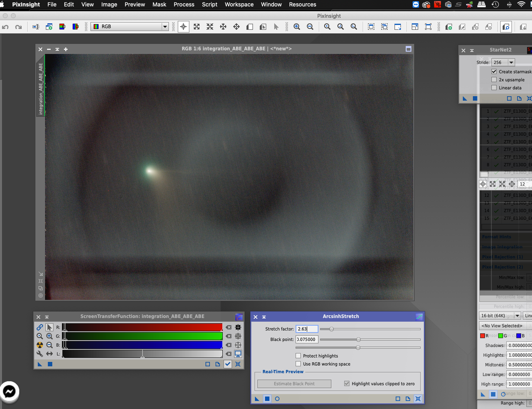Screen dimensions: 532x409
Task: Click the STF Track View checkmark icon
Action: 228,364
